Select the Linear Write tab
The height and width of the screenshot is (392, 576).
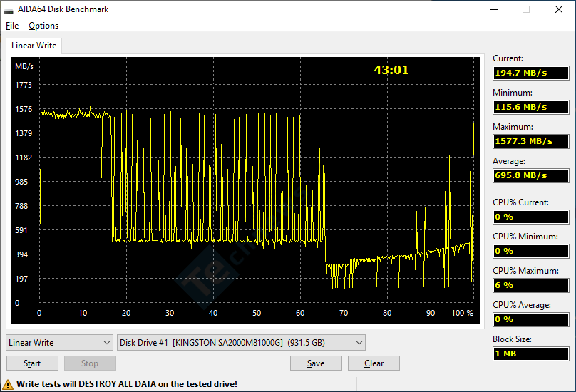point(34,46)
